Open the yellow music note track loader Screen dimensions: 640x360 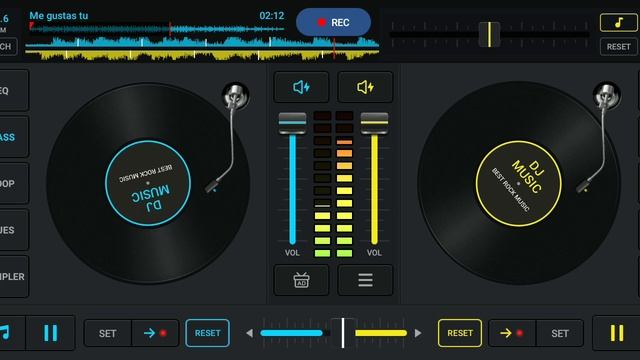click(618, 22)
